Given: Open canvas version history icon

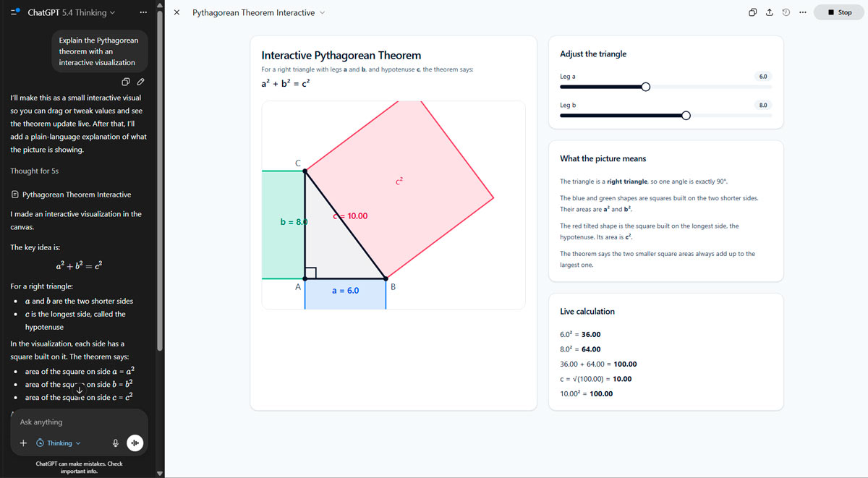Looking at the screenshot, I should (786, 12).
